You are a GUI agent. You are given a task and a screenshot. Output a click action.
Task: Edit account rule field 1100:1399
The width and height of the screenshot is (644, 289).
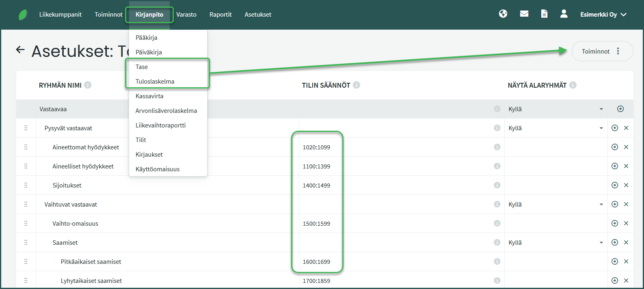[317, 166]
